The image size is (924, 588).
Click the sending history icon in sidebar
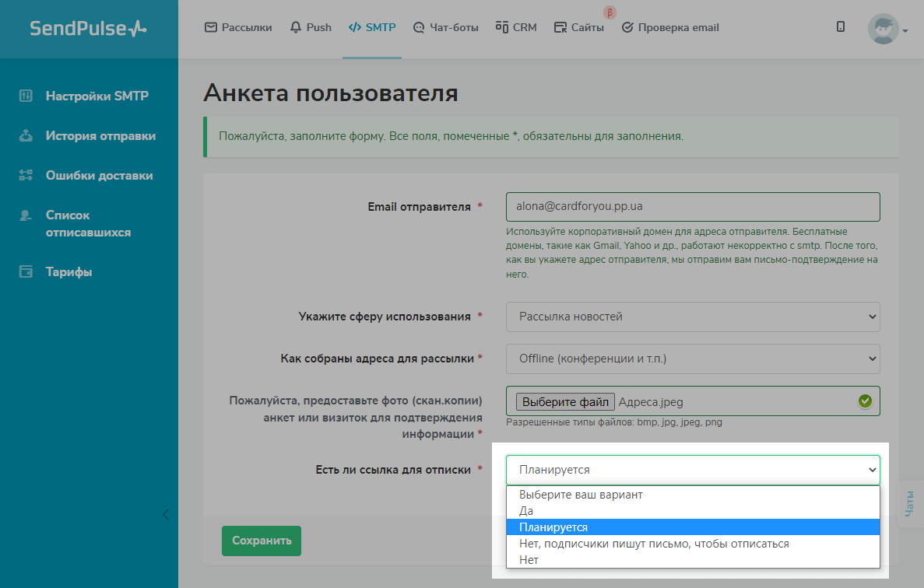pos(26,136)
